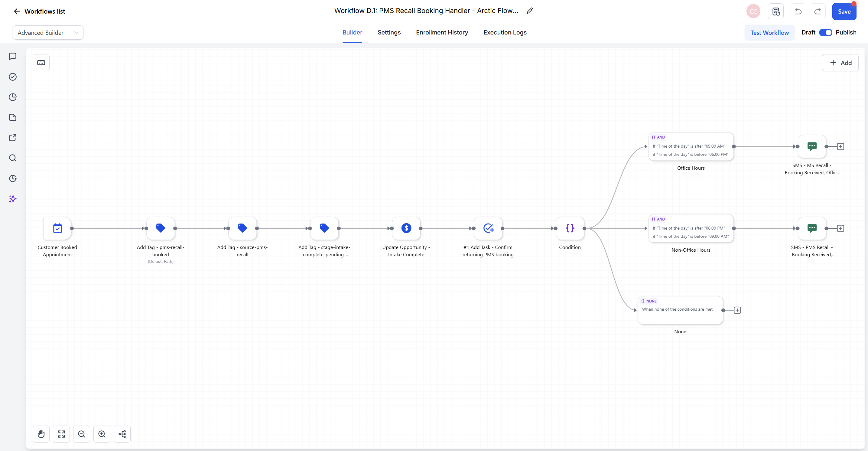Select the Customer Booked Appointment trigger
This screenshot has height=451, width=868.
click(58, 228)
